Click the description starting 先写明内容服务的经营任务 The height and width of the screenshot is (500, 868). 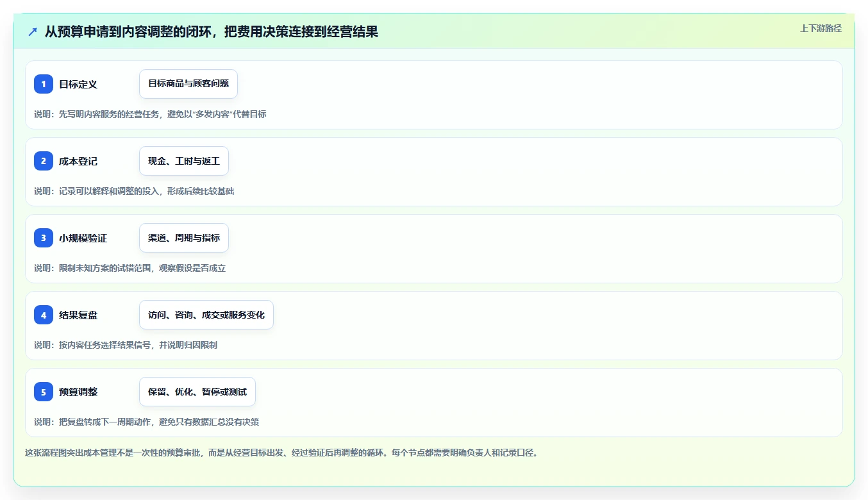coord(150,114)
